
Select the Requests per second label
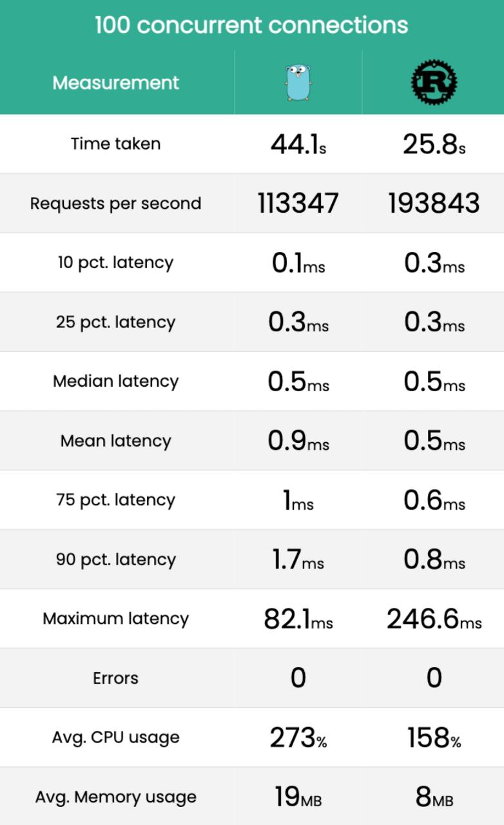tap(116, 204)
